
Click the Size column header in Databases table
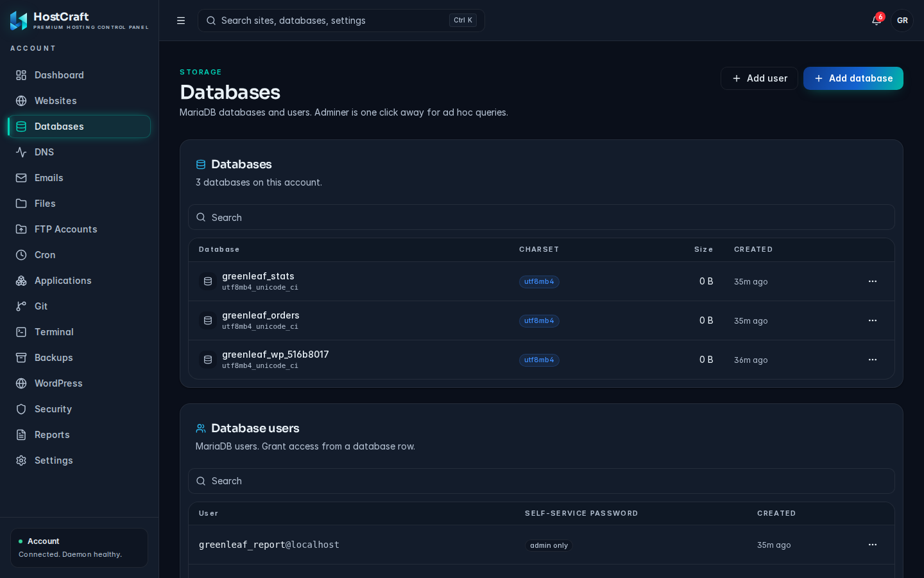703,249
